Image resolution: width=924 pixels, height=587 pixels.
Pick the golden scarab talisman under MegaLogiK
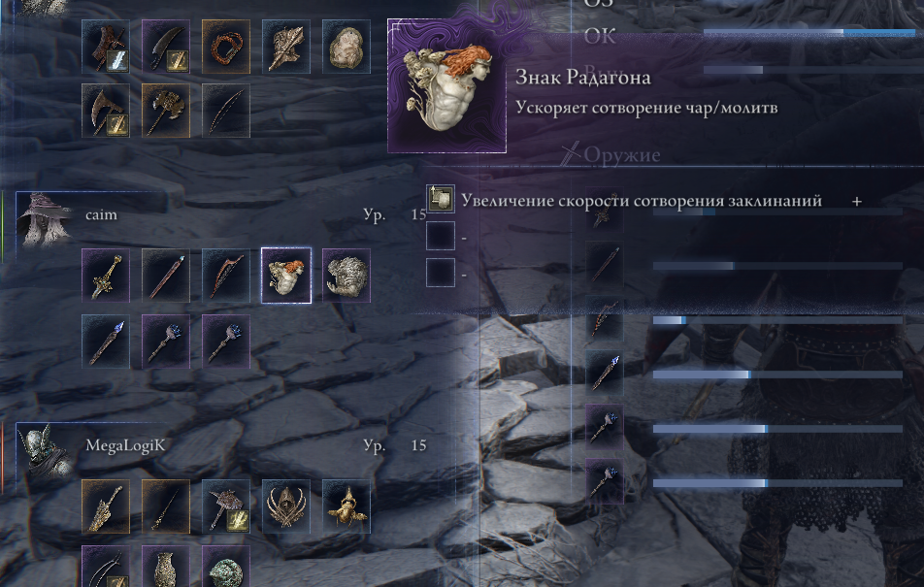click(x=346, y=506)
